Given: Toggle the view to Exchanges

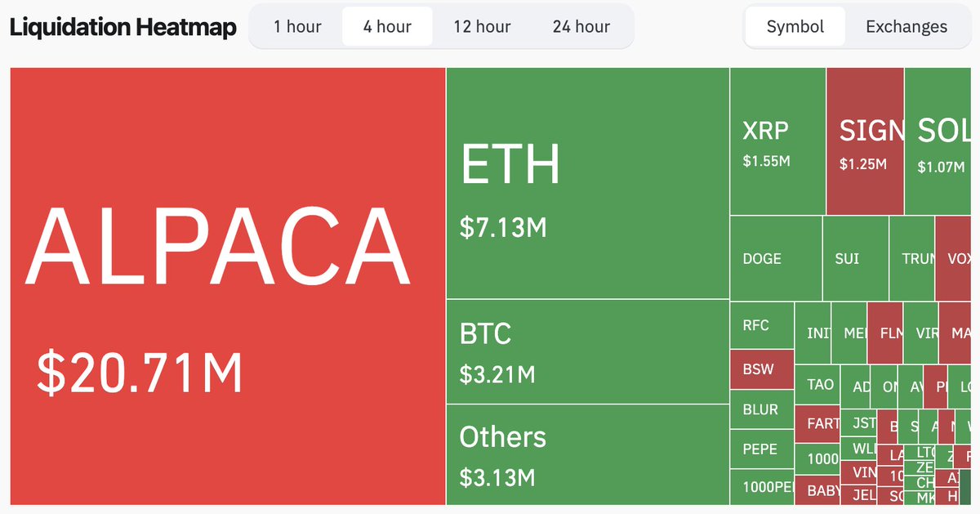Looking at the screenshot, I should [x=906, y=26].
